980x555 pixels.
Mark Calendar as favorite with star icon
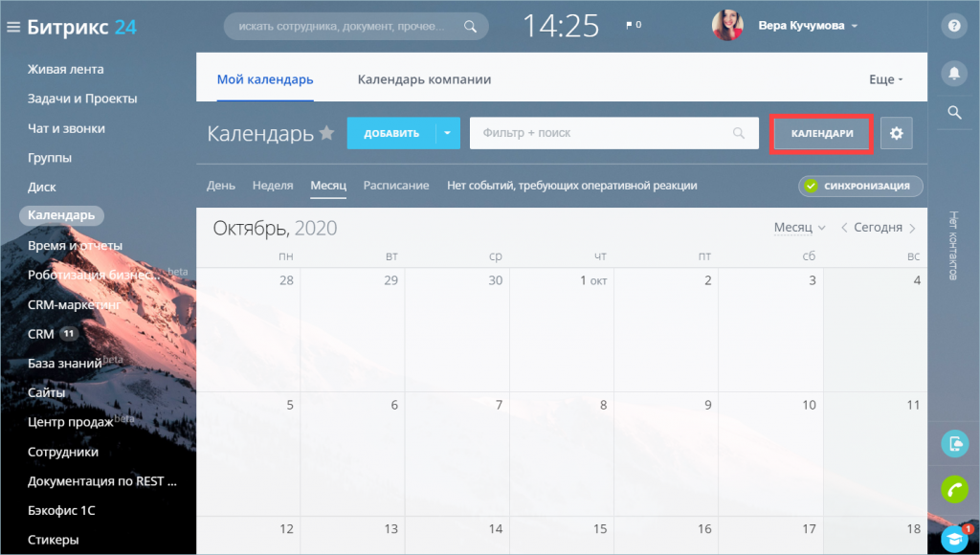coord(327,133)
